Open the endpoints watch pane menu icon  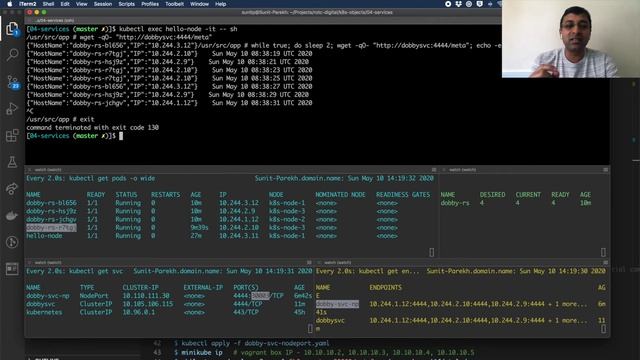tap(605, 262)
